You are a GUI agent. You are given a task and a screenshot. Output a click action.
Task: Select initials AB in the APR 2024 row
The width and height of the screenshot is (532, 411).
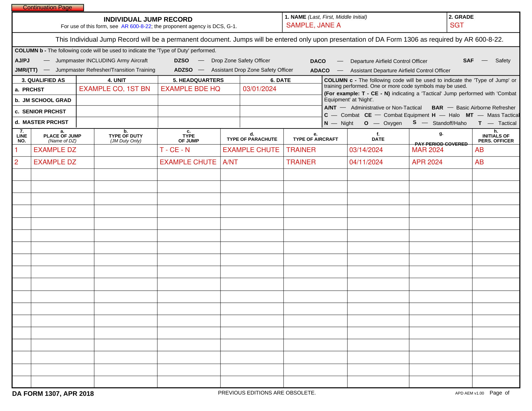coord(496,162)
